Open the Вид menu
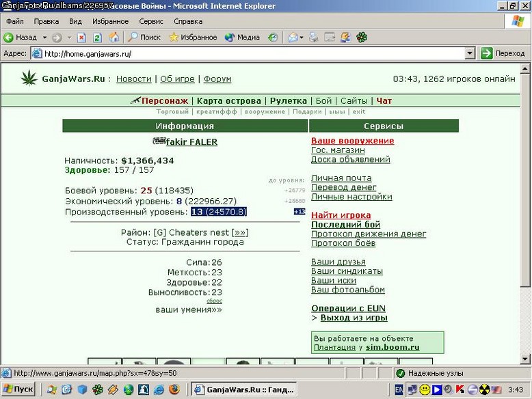Image resolution: width=532 pixels, height=399 pixels. tap(75, 21)
